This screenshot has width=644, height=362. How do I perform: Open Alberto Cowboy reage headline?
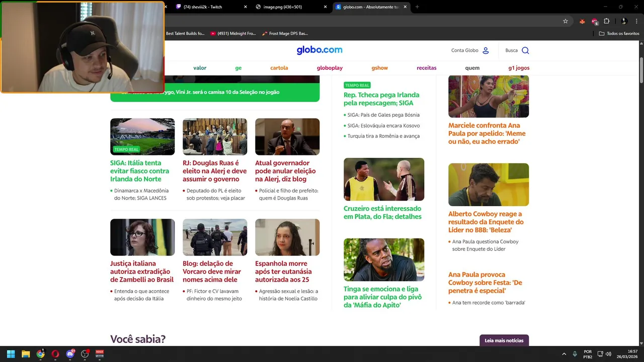click(x=486, y=222)
